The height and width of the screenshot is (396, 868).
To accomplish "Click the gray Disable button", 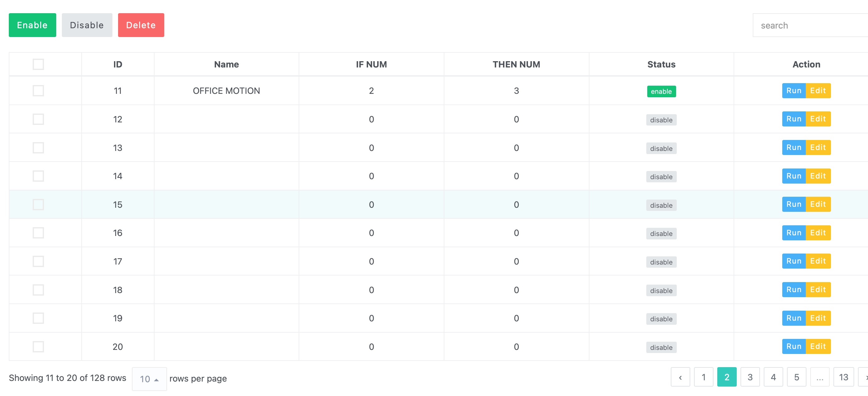I will [87, 25].
